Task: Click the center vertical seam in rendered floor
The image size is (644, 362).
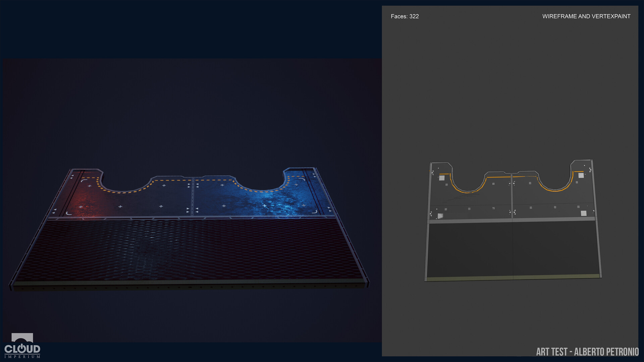Action: [193, 198]
